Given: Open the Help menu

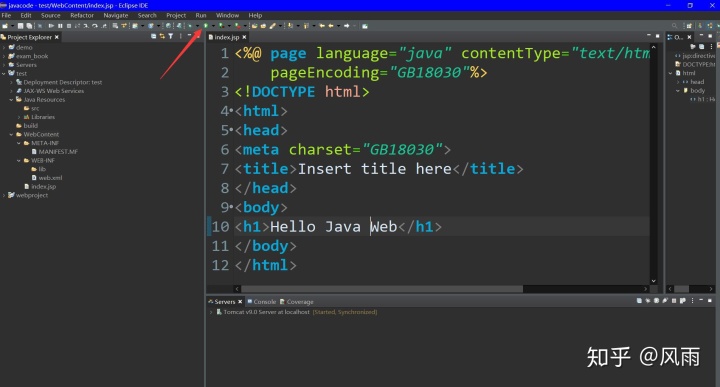Looking at the screenshot, I should click(x=255, y=15).
